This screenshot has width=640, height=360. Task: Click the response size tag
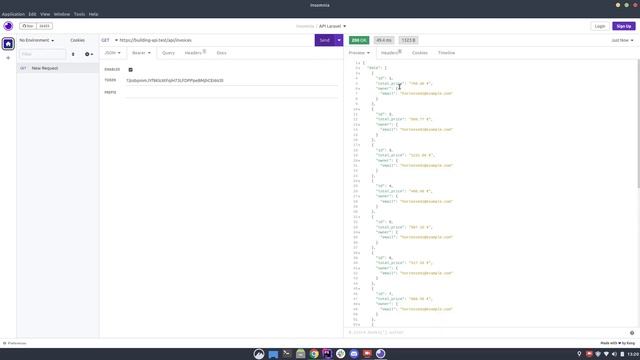(408, 40)
